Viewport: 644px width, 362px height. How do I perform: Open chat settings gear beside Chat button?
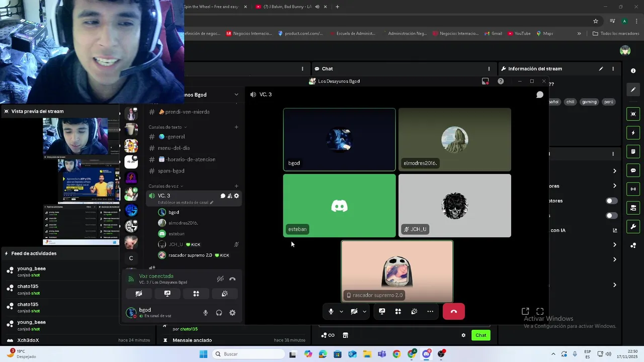click(463, 335)
